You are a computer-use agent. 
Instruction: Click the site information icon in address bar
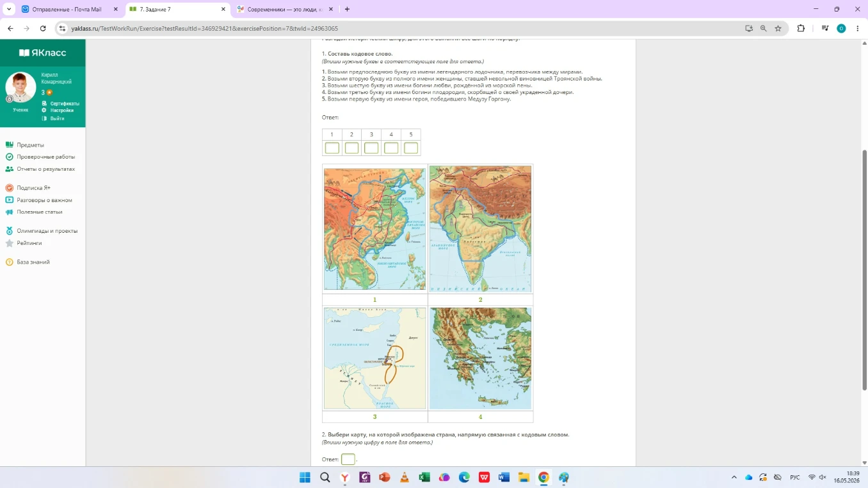click(x=62, y=28)
